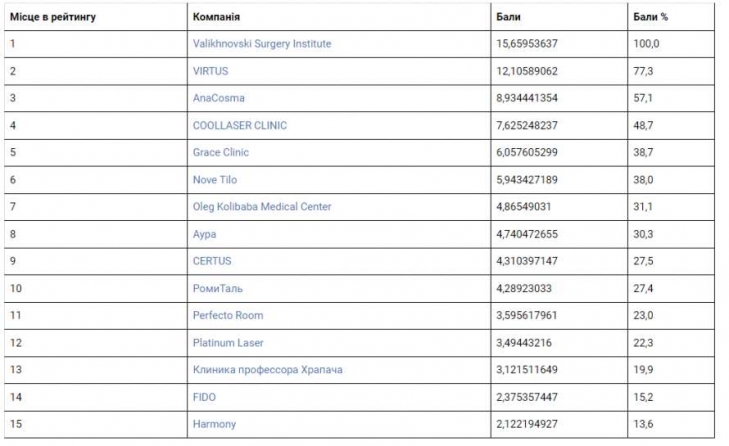The height and width of the screenshot is (446, 729).
Task: Open the Perfecto Room link
Action: (227, 316)
